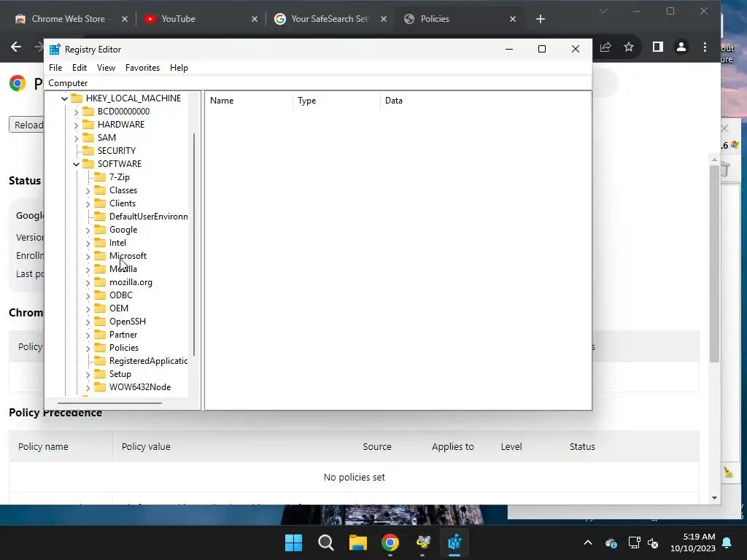
Task: Select the RegisteredApplications key
Action: (x=148, y=361)
